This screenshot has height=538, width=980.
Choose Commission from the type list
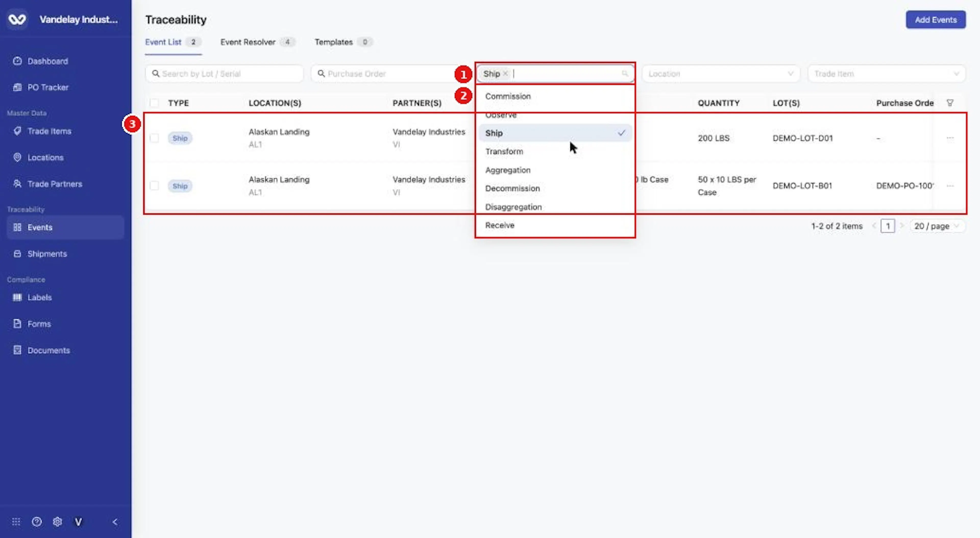pyautogui.click(x=555, y=96)
